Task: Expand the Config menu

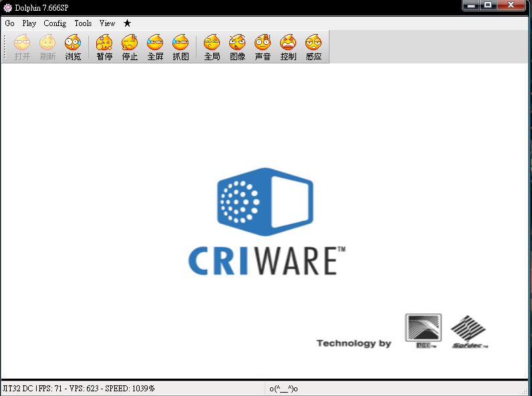Action: click(x=55, y=23)
